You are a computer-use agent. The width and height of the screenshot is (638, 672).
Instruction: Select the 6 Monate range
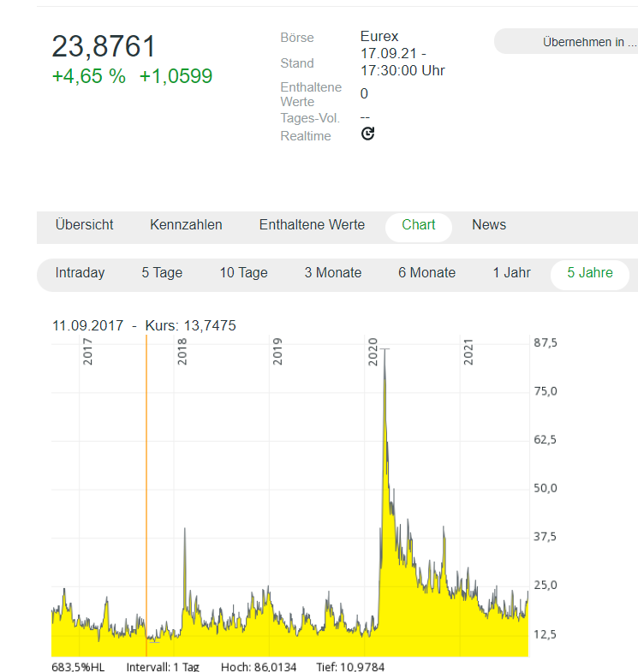tap(426, 273)
